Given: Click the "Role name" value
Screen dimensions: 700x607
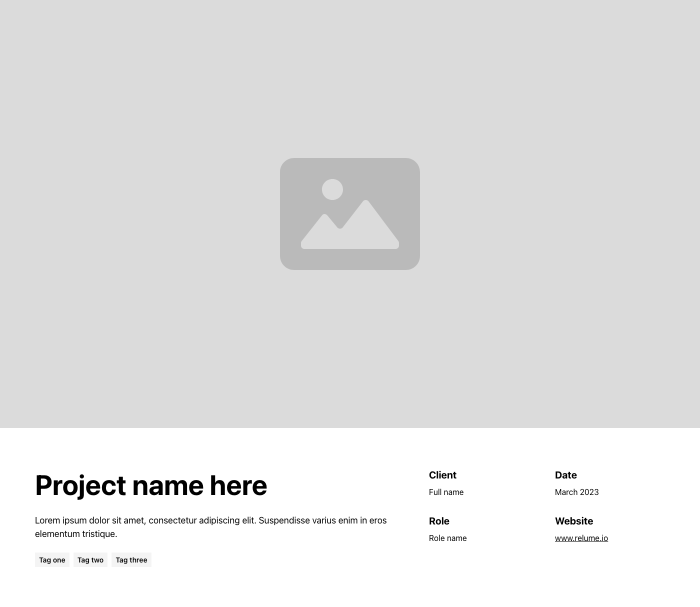Looking at the screenshot, I should pyautogui.click(x=448, y=538).
